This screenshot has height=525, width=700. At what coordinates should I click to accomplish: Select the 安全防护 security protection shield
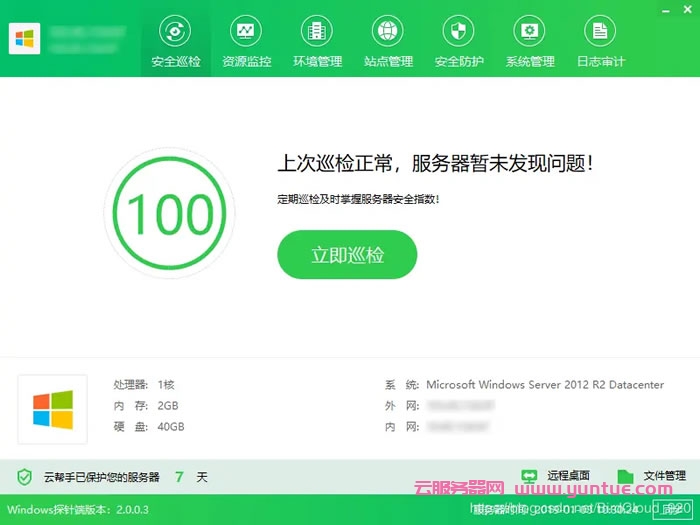tap(459, 42)
